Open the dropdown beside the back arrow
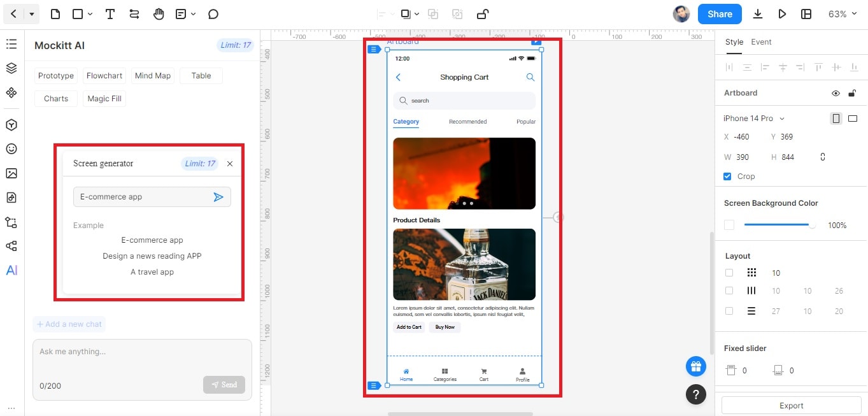868x416 pixels. 32,13
